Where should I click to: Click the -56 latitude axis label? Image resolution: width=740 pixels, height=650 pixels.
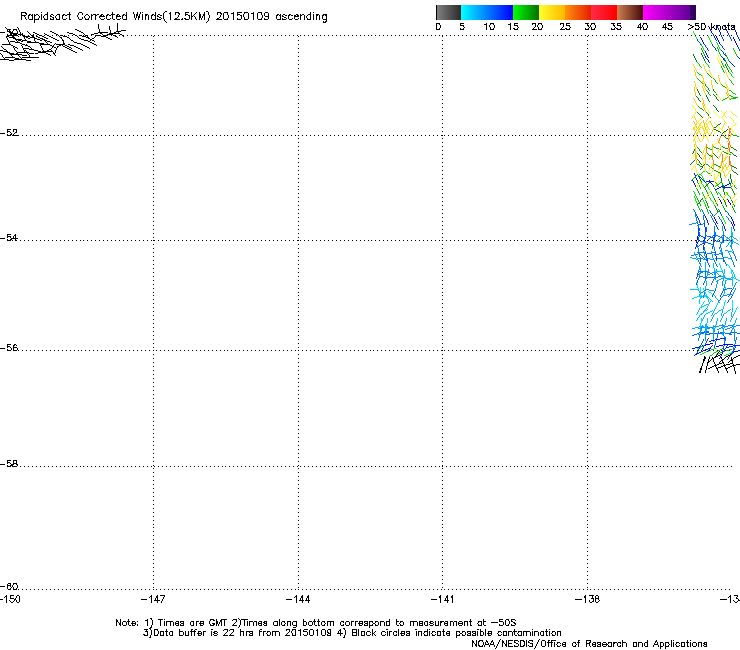[9, 348]
